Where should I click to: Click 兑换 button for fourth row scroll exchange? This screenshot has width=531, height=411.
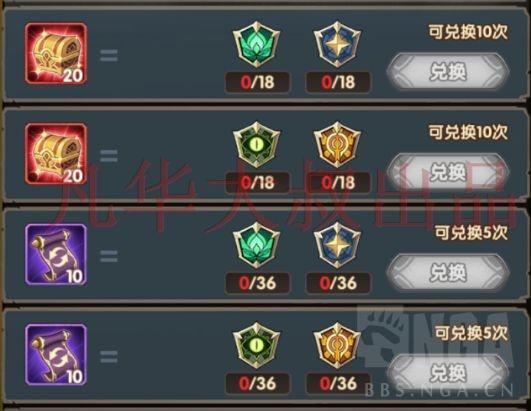click(448, 373)
